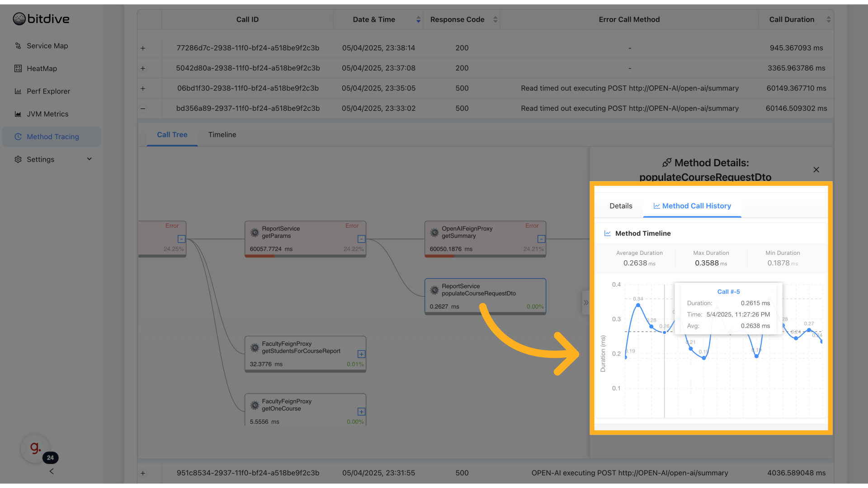Click the Method Details link icon
This screenshot has width=868, height=488.
[x=666, y=163]
